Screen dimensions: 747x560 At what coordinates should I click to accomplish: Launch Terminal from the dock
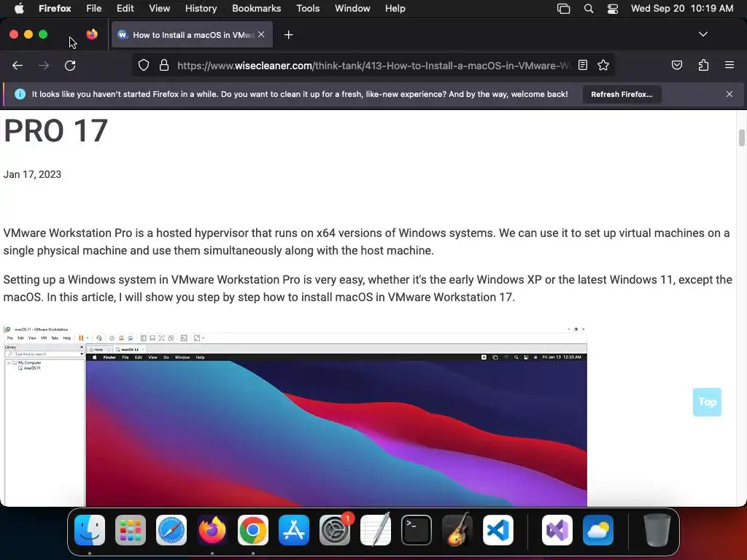point(417,530)
